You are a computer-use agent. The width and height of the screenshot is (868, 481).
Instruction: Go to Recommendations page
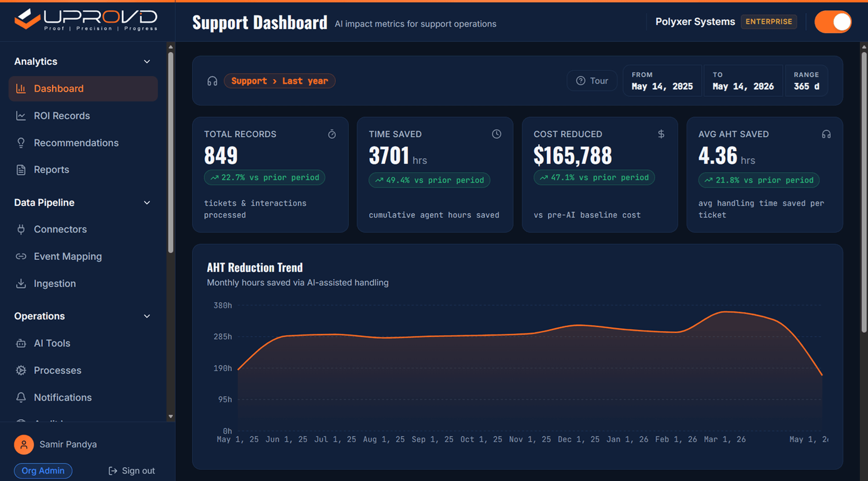point(83,143)
